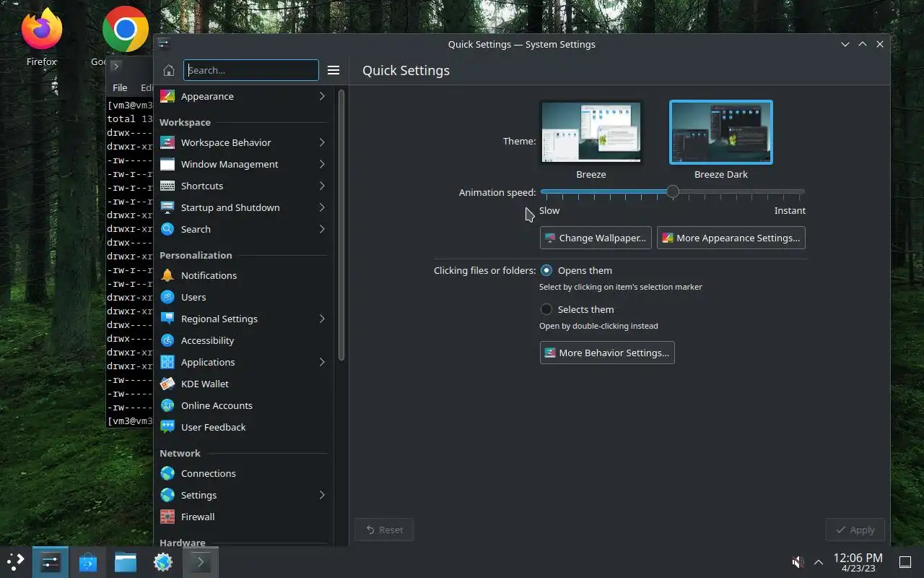The height and width of the screenshot is (578, 924).
Task: Open the Online Accounts settings entry
Action: pos(243,405)
